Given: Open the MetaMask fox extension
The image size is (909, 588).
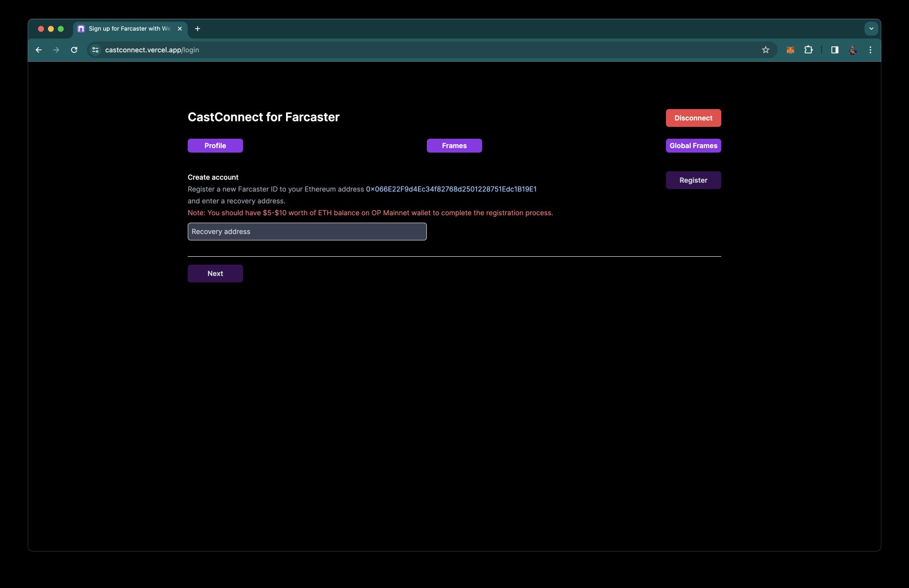Looking at the screenshot, I should (790, 50).
